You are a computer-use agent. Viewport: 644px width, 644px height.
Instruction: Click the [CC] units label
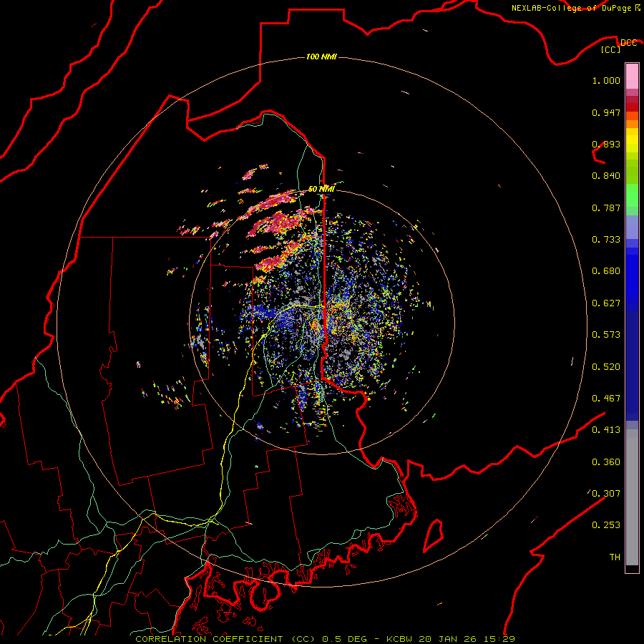(x=611, y=49)
